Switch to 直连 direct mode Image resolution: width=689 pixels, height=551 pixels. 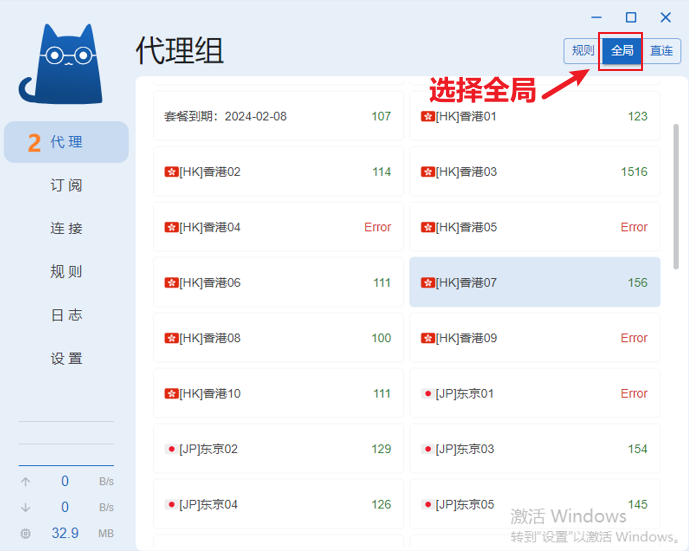tap(661, 51)
